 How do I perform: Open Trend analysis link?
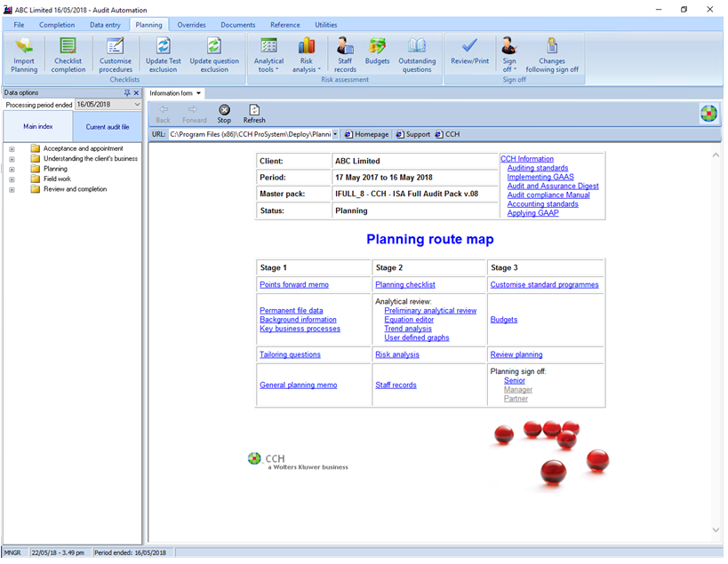pyautogui.click(x=408, y=329)
